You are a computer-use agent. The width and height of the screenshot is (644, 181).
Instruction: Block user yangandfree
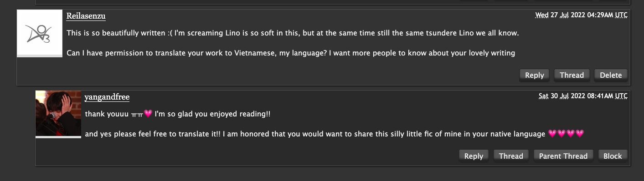pos(613,156)
